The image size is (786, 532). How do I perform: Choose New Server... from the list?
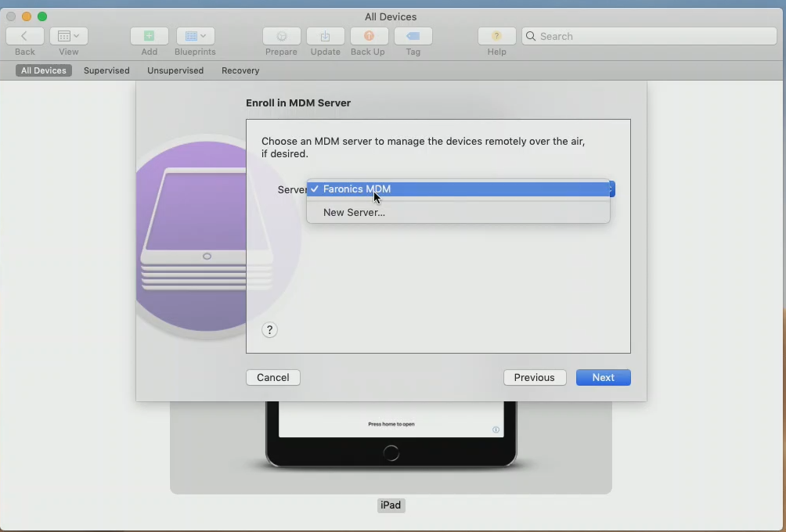pyautogui.click(x=458, y=212)
